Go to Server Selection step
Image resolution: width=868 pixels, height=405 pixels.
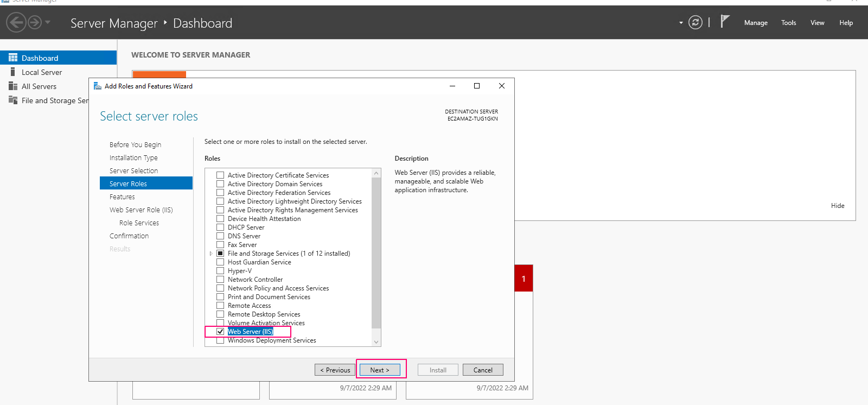tap(133, 170)
